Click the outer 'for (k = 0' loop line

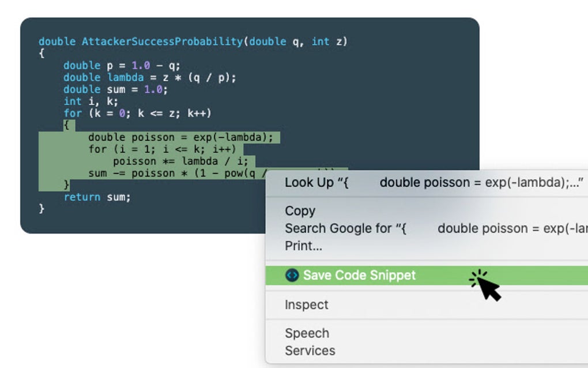point(137,113)
